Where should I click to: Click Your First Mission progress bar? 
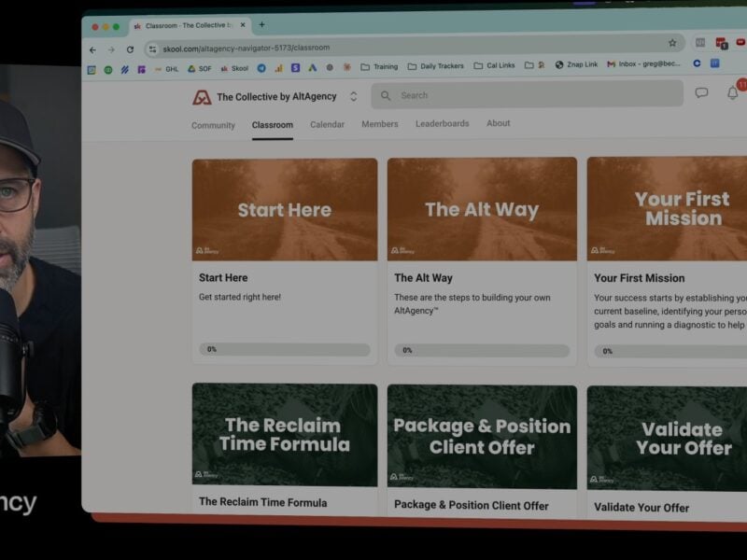pyautogui.click(x=670, y=352)
